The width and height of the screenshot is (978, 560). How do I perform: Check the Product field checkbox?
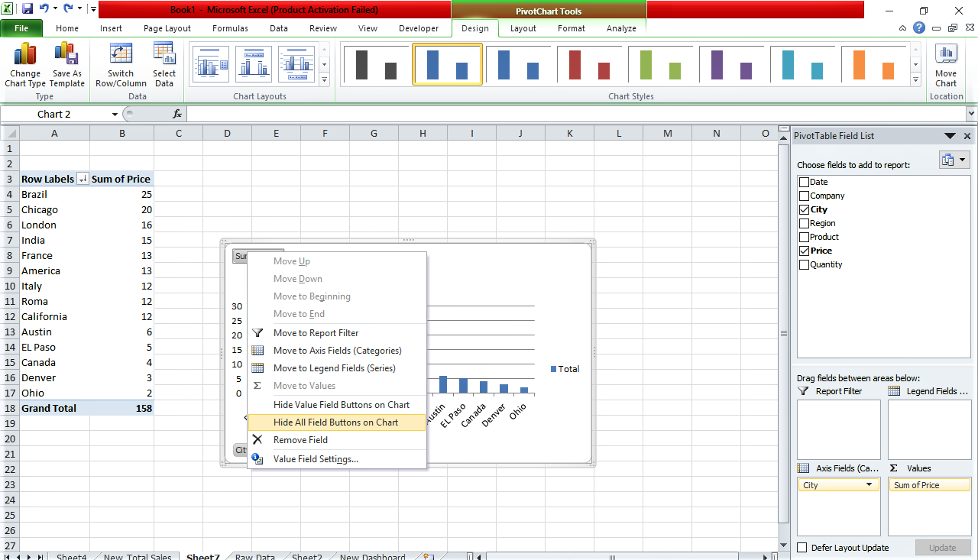pos(804,237)
